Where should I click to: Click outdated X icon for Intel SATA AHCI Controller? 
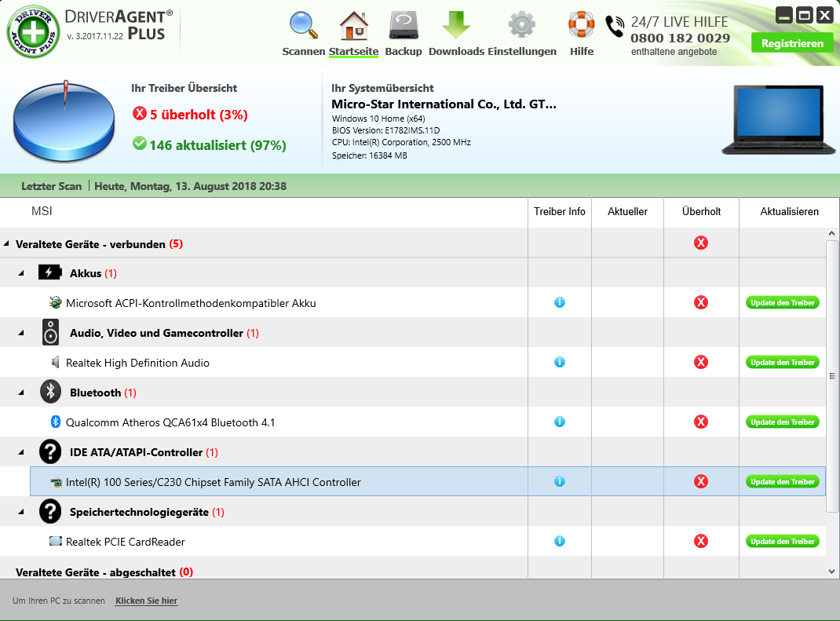pyautogui.click(x=701, y=481)
